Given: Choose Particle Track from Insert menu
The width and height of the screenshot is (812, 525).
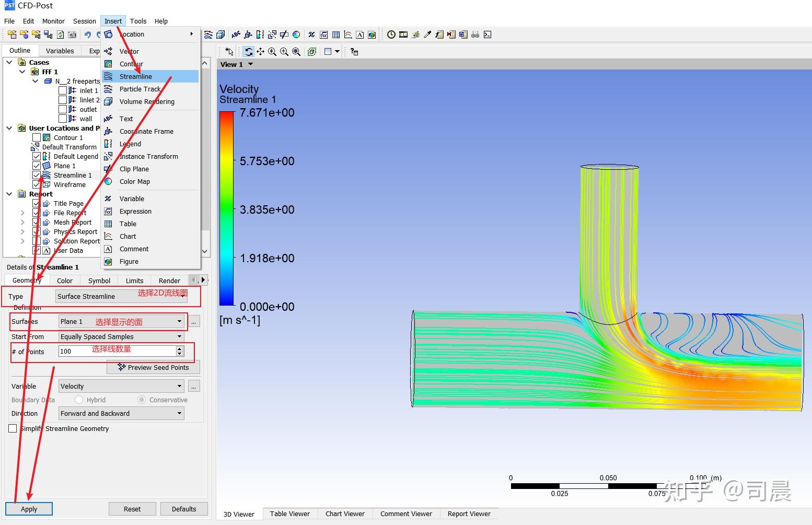Looking at the screenshot, I should (140, 89).
